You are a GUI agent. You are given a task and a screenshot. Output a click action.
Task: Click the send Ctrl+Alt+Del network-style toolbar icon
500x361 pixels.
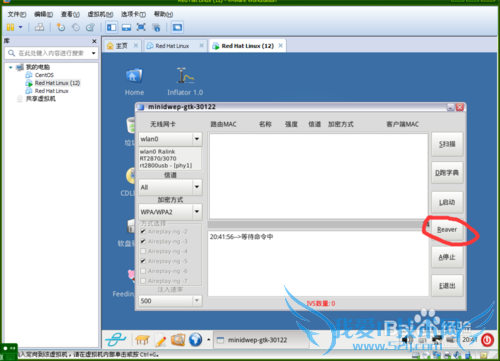pos(40,27)
